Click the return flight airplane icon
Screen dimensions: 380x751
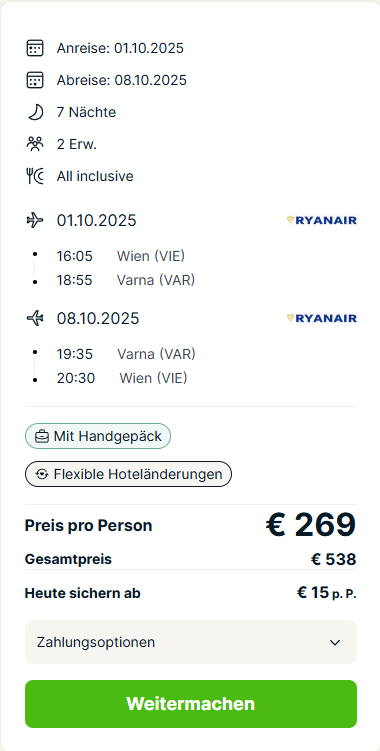(x=35, y=318)
